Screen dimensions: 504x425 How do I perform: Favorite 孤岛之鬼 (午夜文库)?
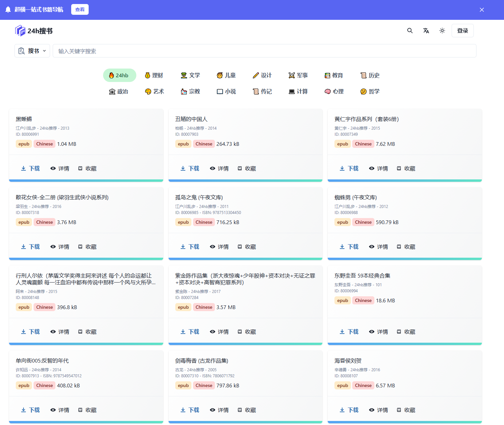(x=247, y=247)
